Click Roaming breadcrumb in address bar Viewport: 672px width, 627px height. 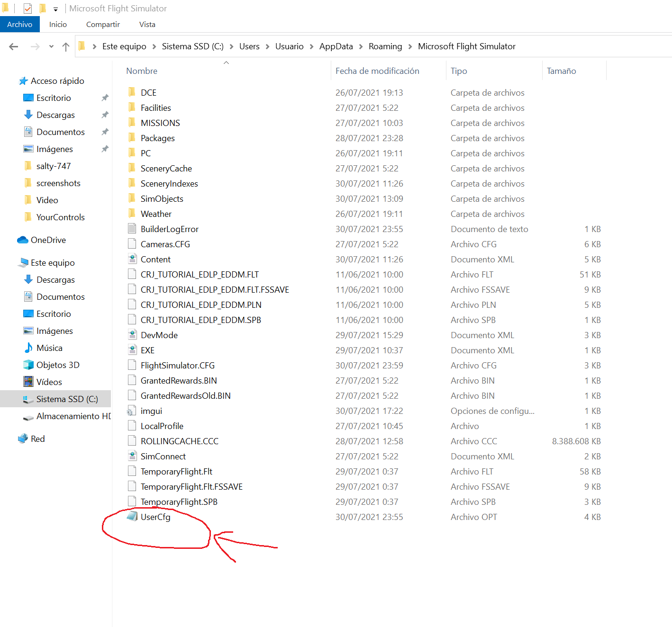tap(385, 46)
